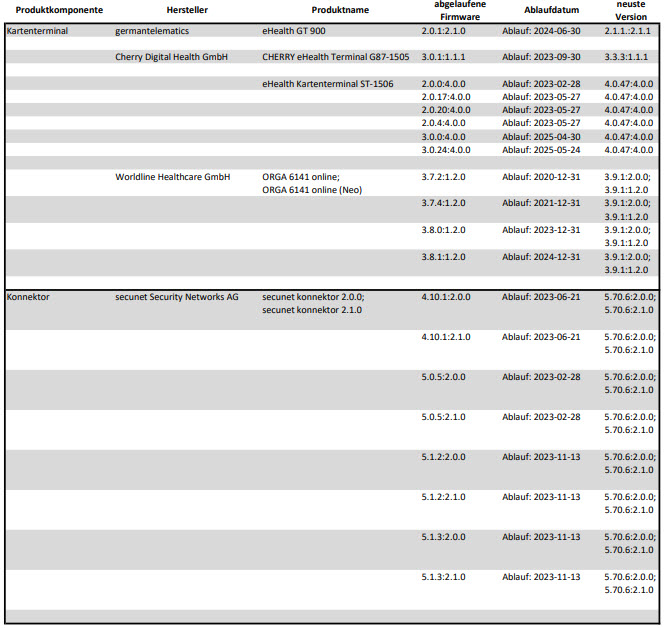Select the secunet konnektor 2.1.0 line

[x=312, y=310]
